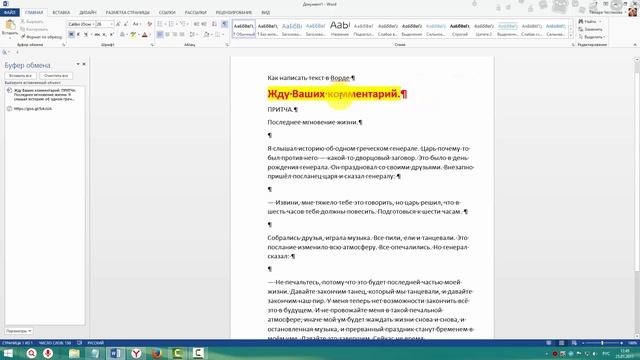Increase paragraph indent
Viewport: 640px width, 360px height.
click(204, 24)
